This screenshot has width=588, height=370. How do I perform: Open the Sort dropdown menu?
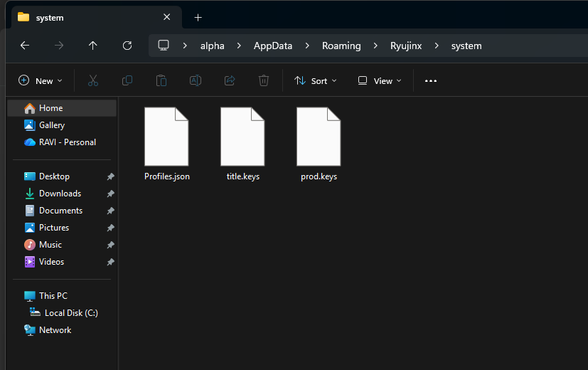click(x=316, y=80)
